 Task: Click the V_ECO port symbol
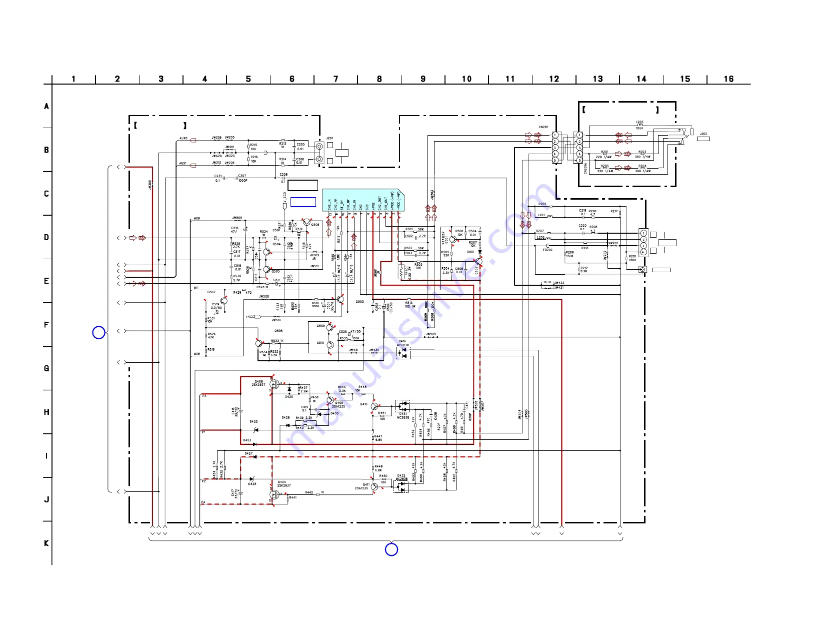[284, 205]
